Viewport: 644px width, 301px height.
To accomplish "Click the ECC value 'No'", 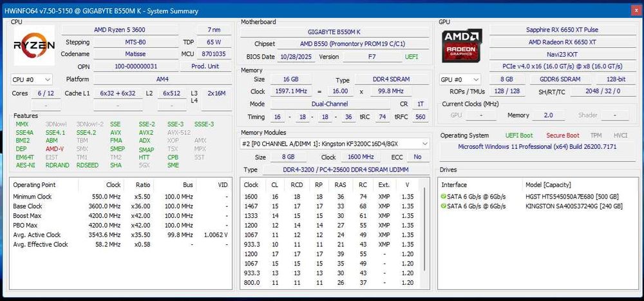I will click(x=418, y=157).
